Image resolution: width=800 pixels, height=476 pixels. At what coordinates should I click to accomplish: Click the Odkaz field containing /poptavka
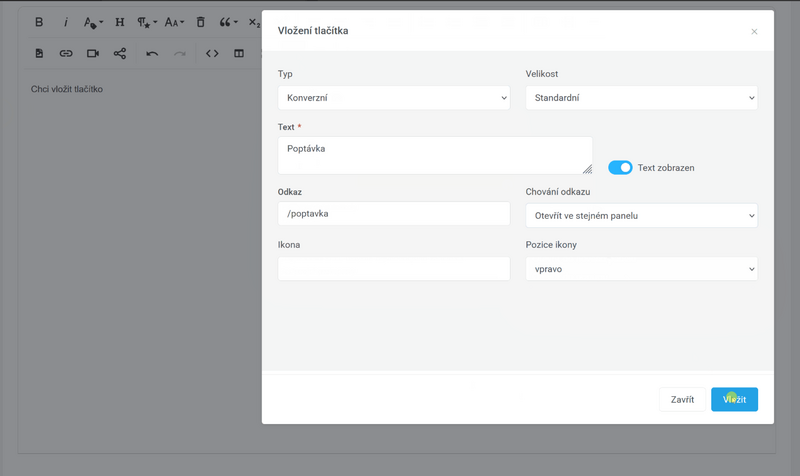(394, 214)
